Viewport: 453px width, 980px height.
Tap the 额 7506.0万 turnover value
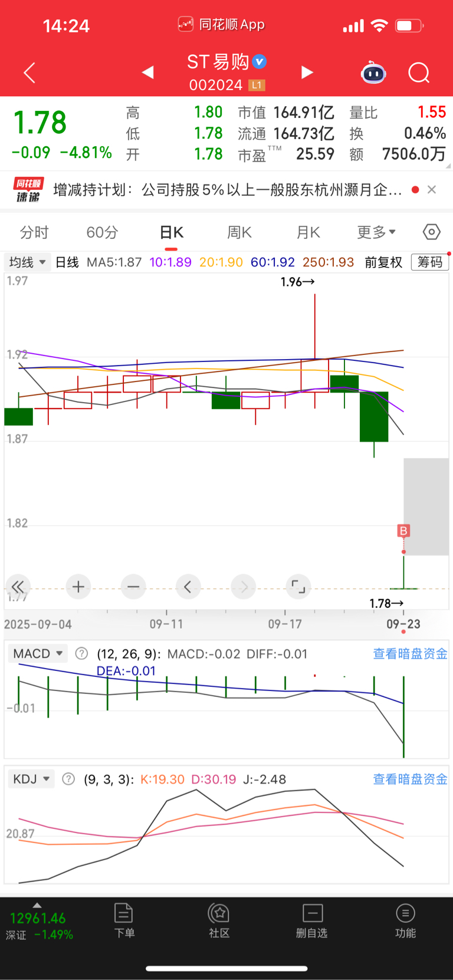click(x=414, y=154)
